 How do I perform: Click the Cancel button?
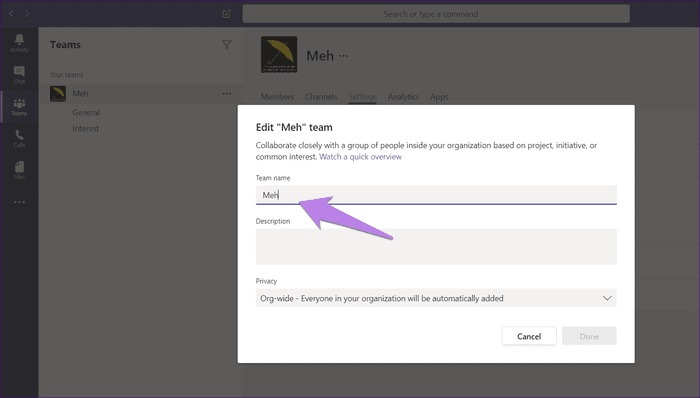click(x=529, y=336)
